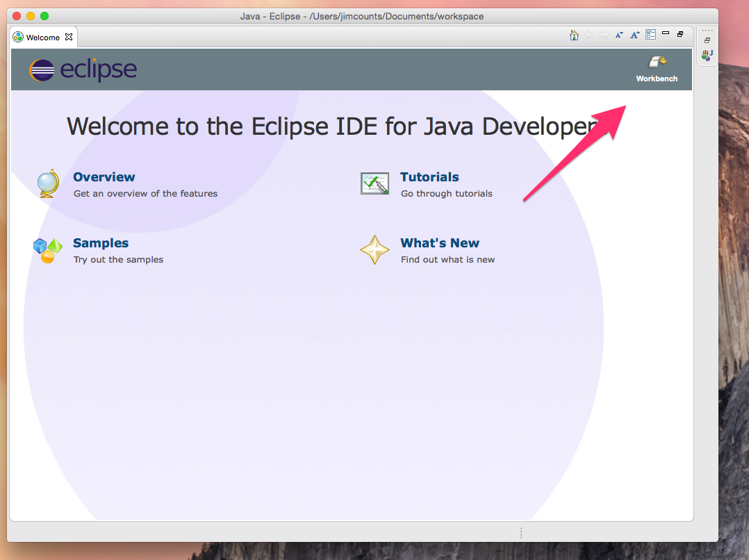749x560 pixels.
Task: Open the Customize Page checklist icon
Action: (650, 35)
